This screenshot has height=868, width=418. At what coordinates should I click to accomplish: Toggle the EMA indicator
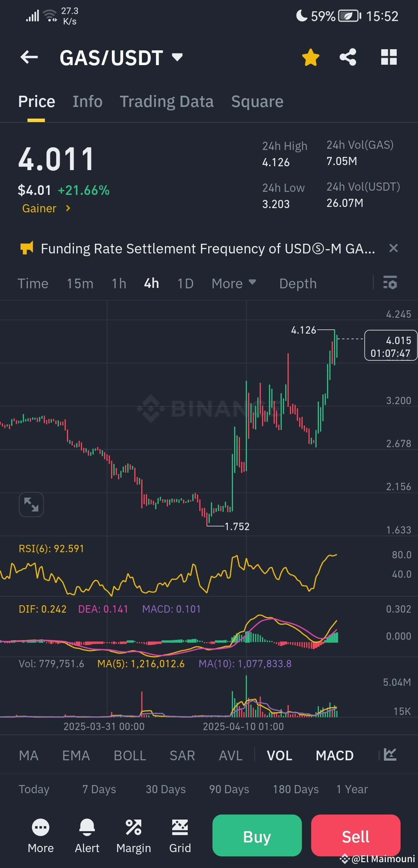click(x=76, y=756)
